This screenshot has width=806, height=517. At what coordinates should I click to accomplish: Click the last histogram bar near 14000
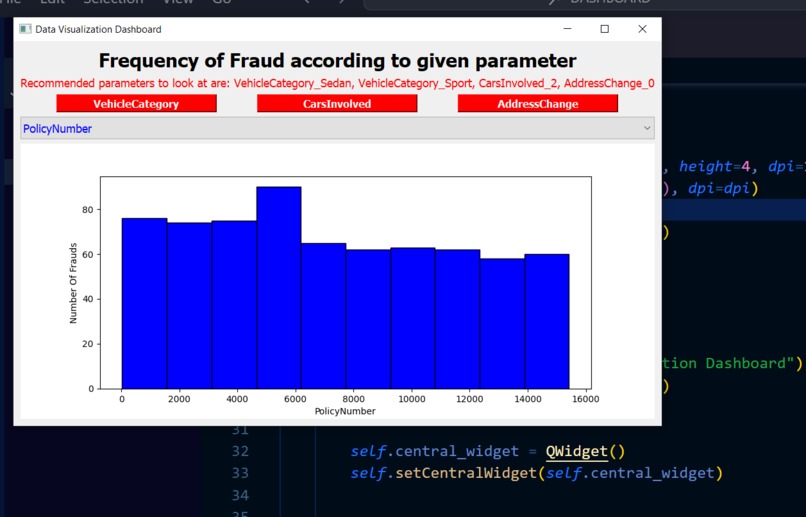(547, 321)
